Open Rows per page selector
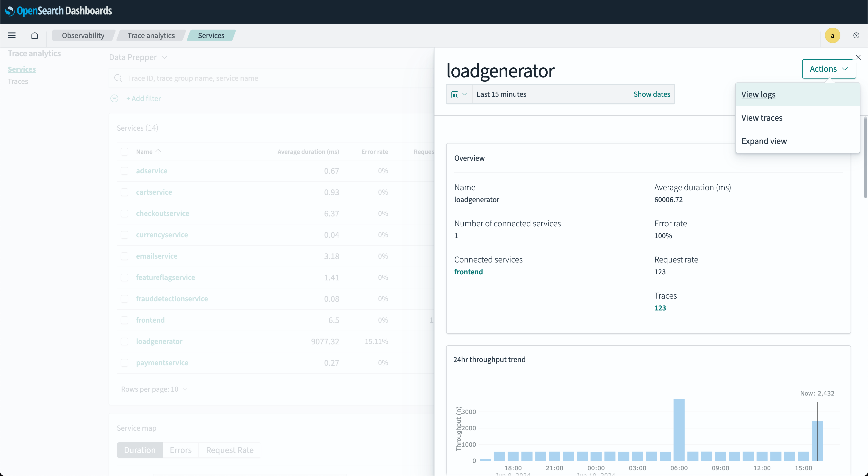Screen dimensions: 868x476 point(154,389)
